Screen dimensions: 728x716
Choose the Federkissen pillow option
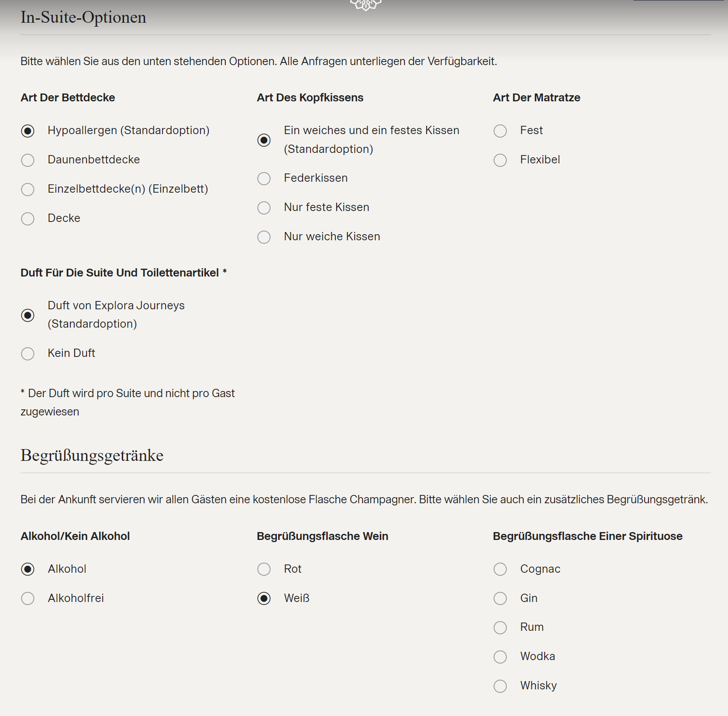(264, 179)
